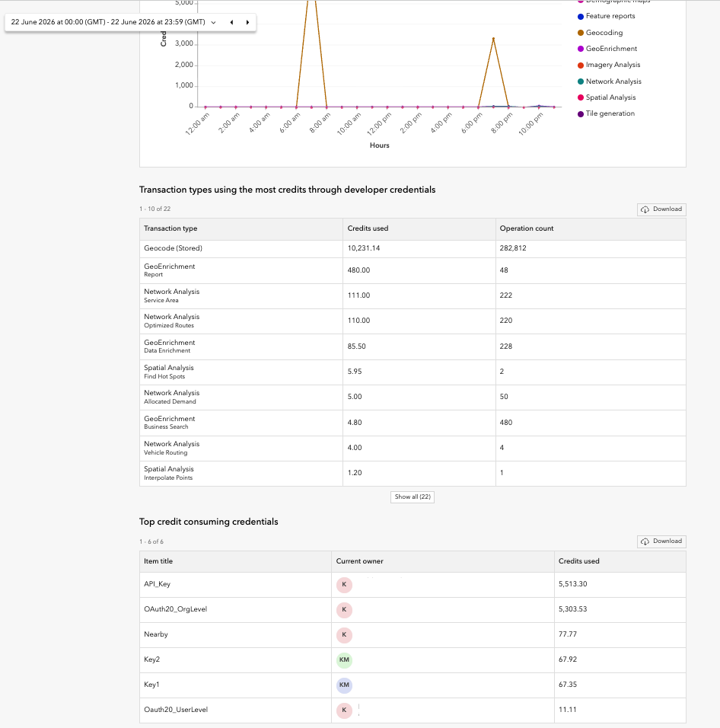Image resolution: width=720 pixels, height=728 pixels.
Task: Click the Key2 owner KM avatar
Action: coord(344,659)
